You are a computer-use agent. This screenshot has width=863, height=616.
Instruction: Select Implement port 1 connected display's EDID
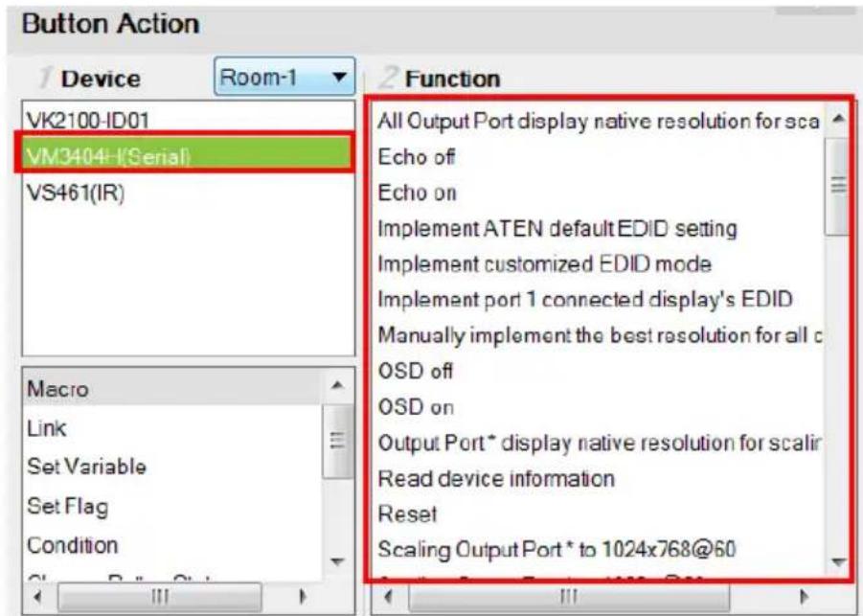click(599, 299)
